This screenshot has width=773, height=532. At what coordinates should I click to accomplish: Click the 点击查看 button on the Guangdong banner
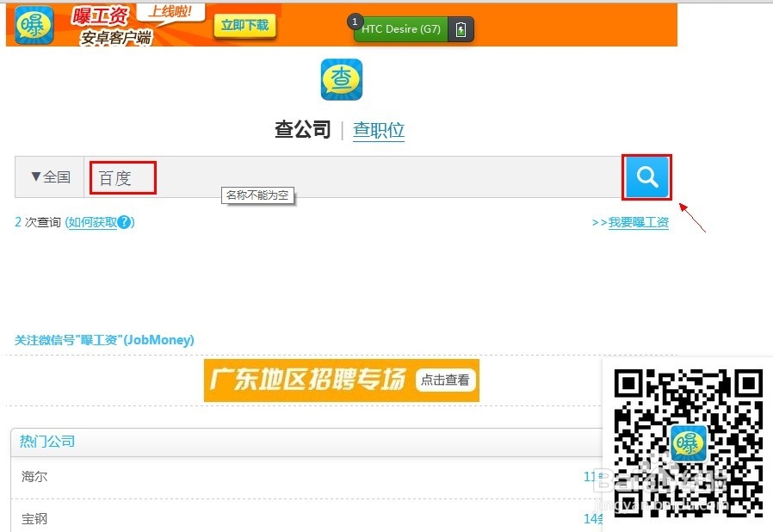coord(445,380)
